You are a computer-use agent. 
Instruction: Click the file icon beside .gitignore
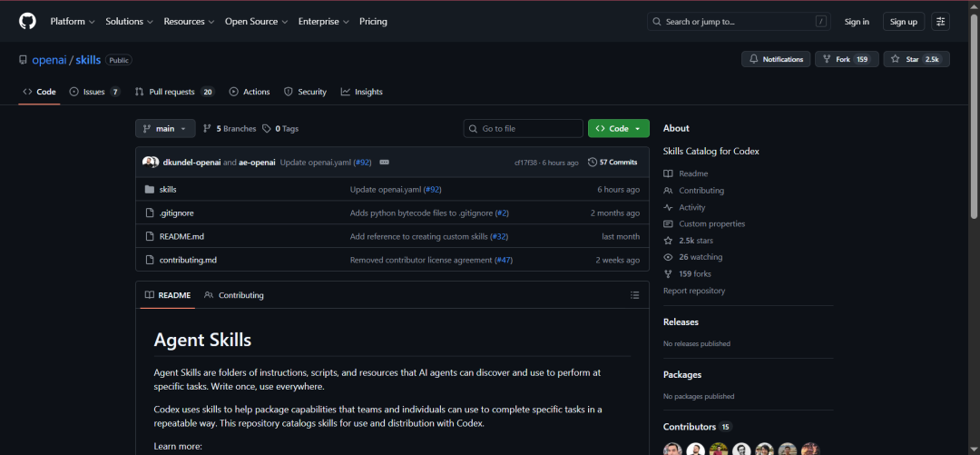coord(150,213)
